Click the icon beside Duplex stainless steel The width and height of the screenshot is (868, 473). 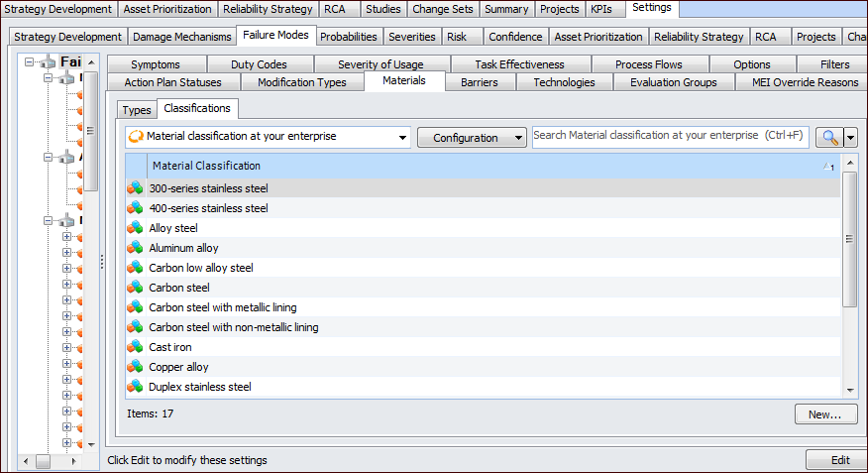[x=135, y=387]
